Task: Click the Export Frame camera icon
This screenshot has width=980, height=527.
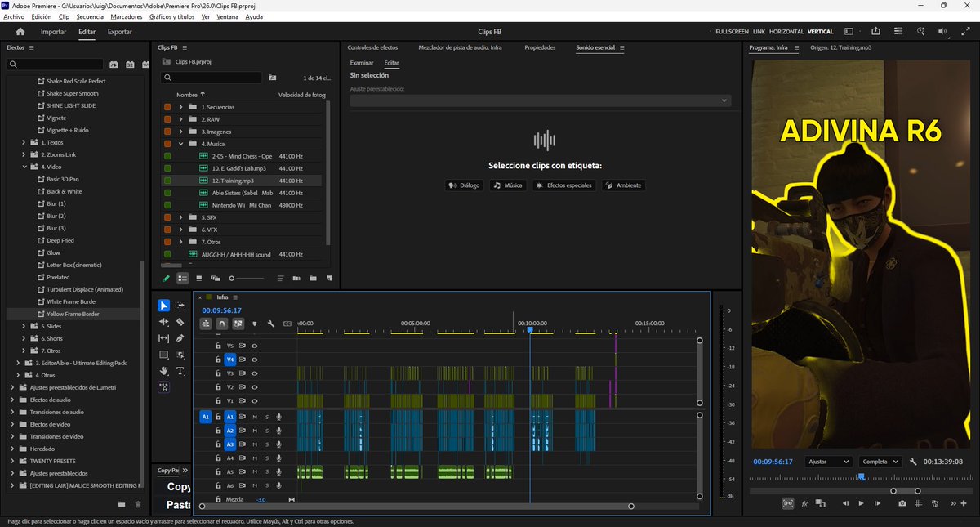Action: point(902,503)
